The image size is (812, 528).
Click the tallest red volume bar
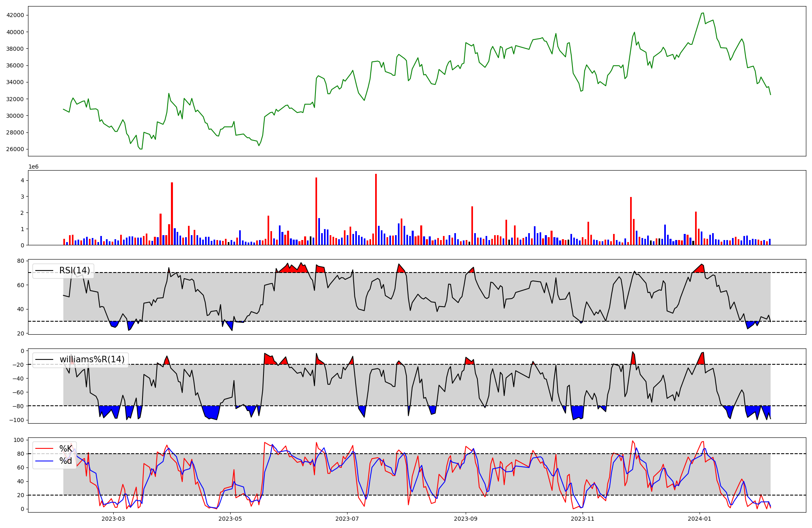pyautogui.click(x=376, y=209)
